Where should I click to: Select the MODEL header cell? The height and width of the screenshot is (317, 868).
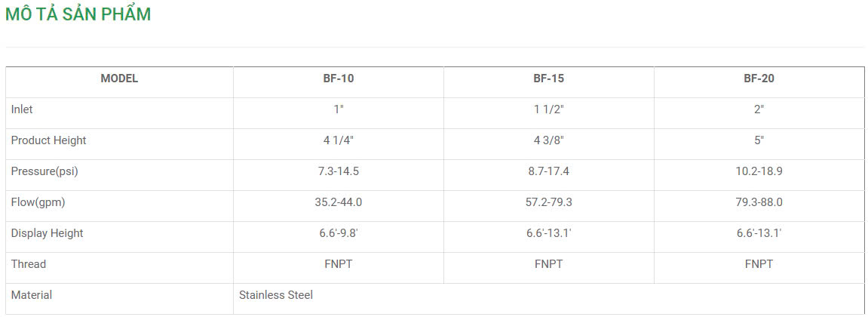(119, 78)
